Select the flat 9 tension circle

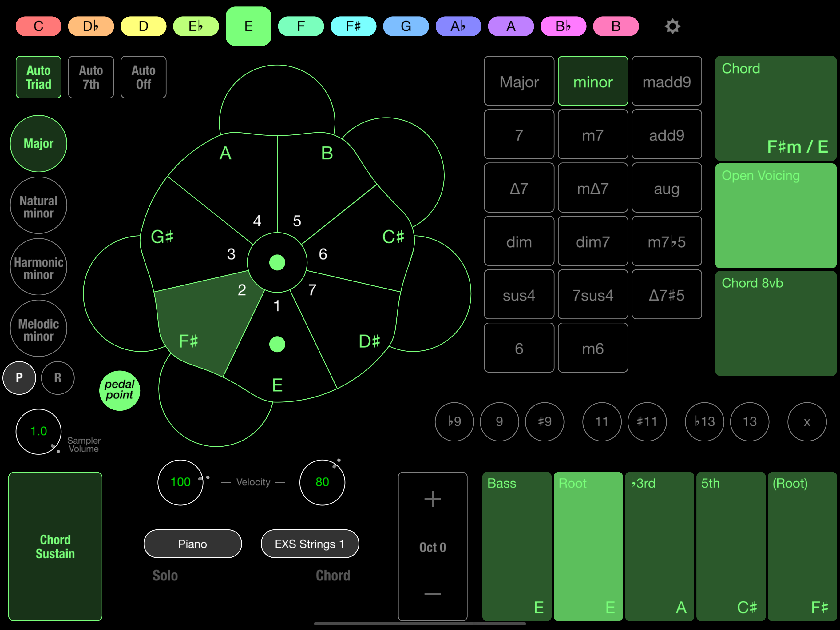[454, 421]
